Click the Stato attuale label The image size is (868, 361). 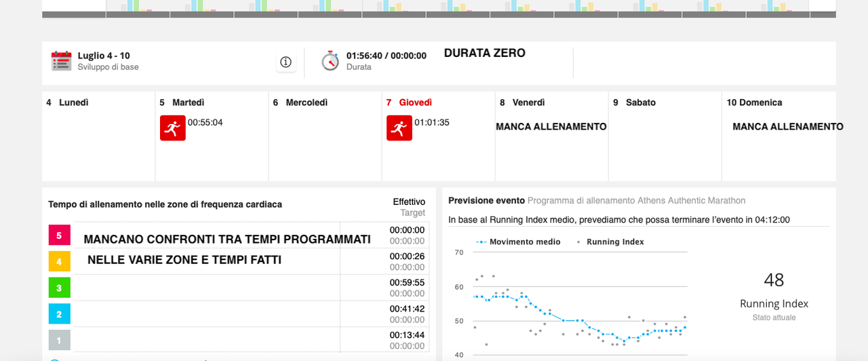[x=774, y=318]
